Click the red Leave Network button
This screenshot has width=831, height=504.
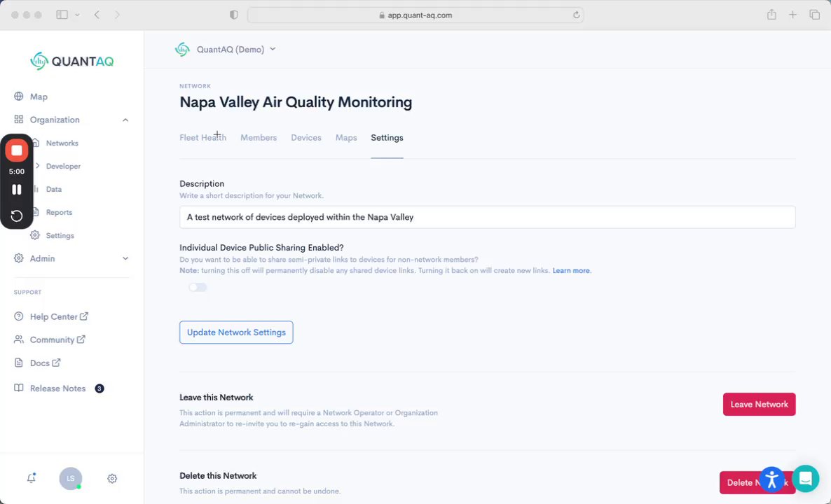tap(759, 405)
